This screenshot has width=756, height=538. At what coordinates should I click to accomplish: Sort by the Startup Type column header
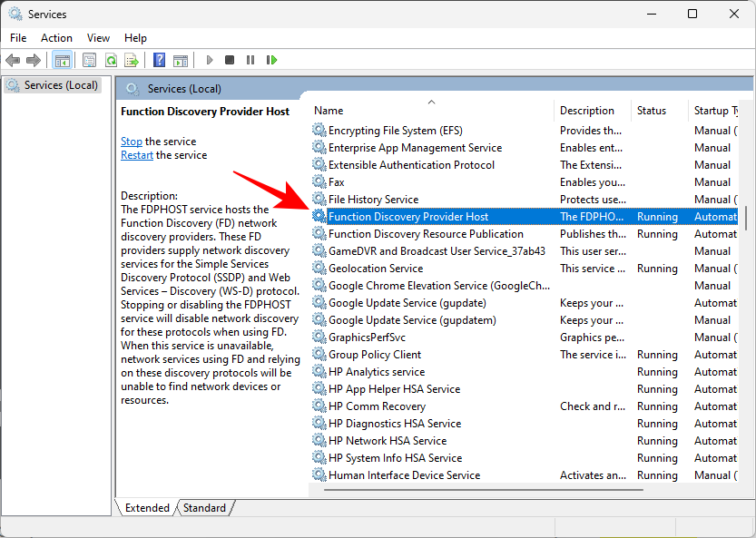713,111
